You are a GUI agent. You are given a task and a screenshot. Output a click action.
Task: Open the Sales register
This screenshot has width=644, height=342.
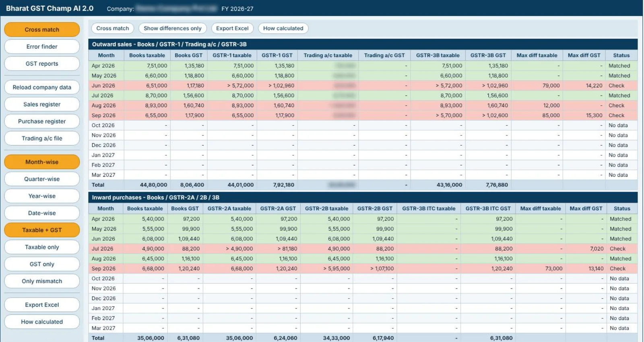[x=42, y=104]
